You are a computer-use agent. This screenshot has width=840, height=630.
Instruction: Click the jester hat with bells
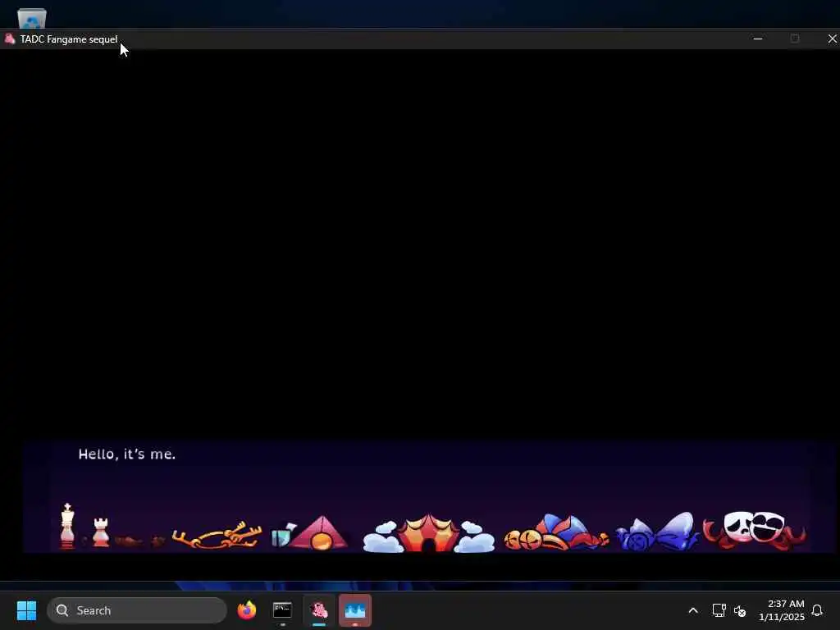pos(556,532)
